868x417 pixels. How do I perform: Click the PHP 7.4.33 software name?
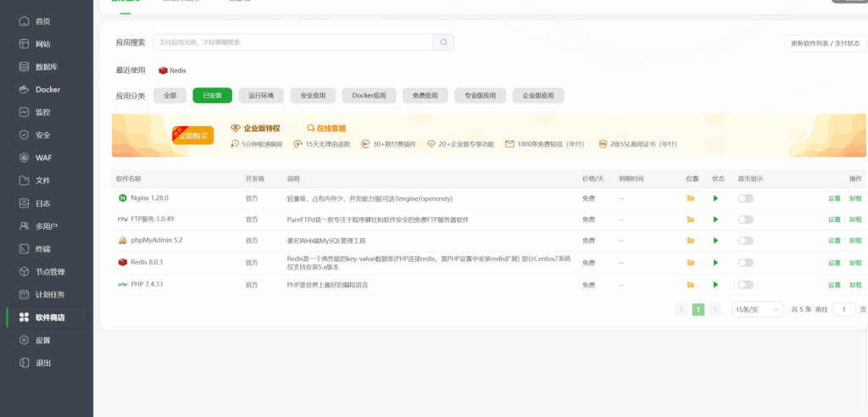point(147,284)
